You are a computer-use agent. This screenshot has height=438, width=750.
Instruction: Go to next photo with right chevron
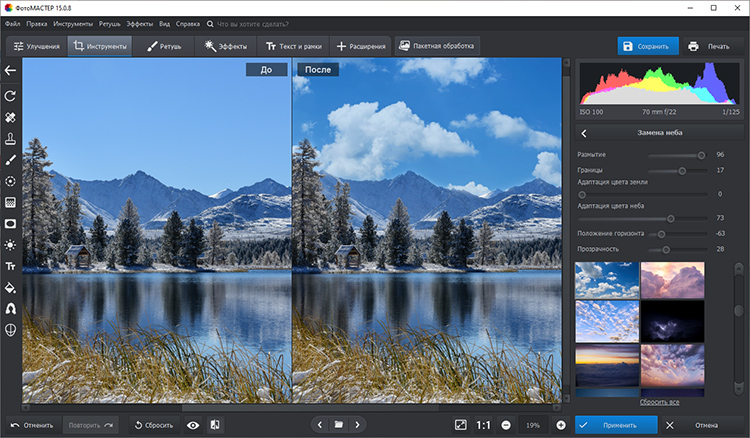pyautogui.click(x=358, y=425)
